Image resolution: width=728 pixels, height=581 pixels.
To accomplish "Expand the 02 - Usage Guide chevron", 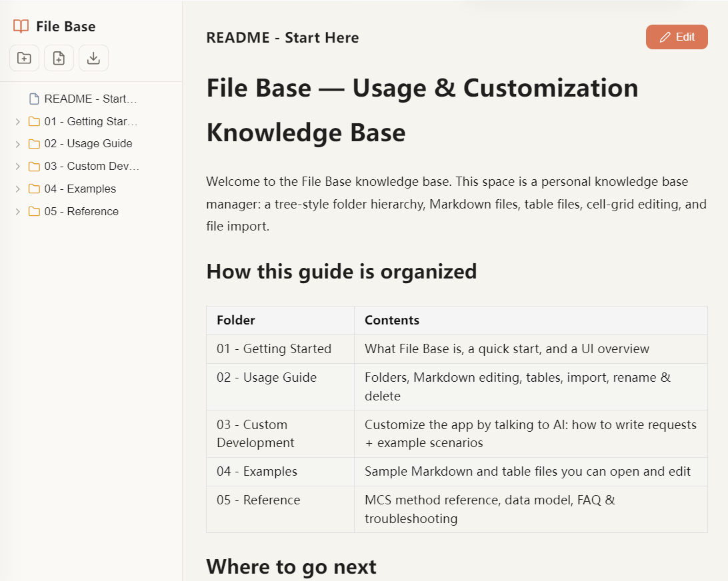I will 17,144.
